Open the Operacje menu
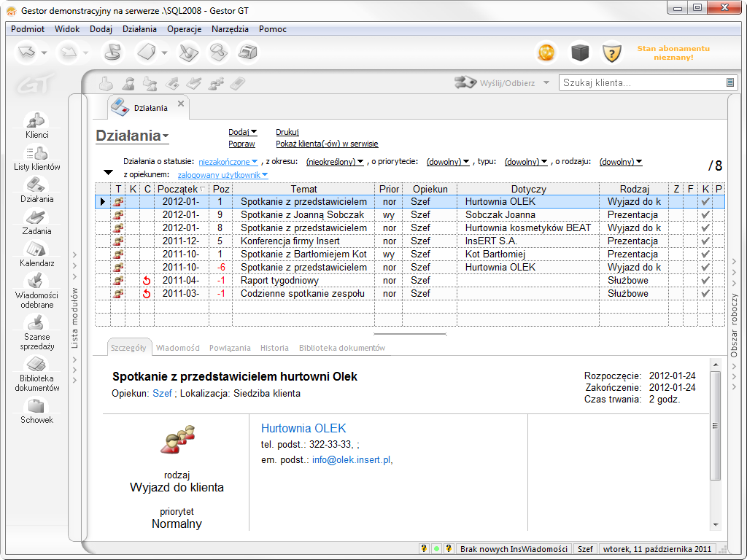Viewport: 747px width, 560px height. 184,29
